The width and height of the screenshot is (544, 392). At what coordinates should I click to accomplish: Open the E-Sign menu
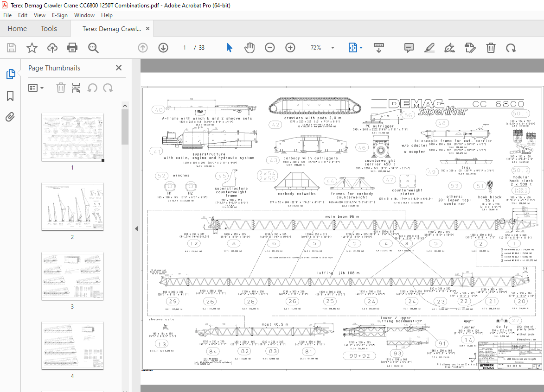click(x=60, y=15)
